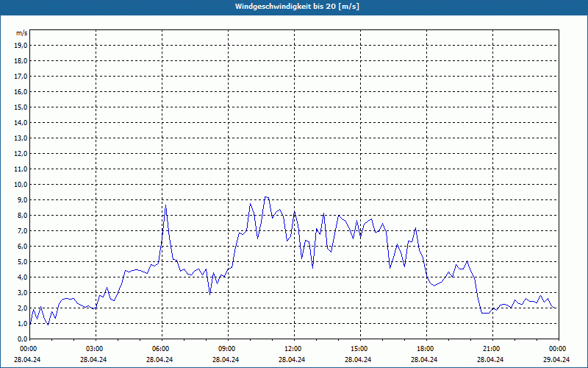This screenshot has width=588, height=368.
Task: Choose the '9,0' y-axis label
Action: [x=23, y=199]
